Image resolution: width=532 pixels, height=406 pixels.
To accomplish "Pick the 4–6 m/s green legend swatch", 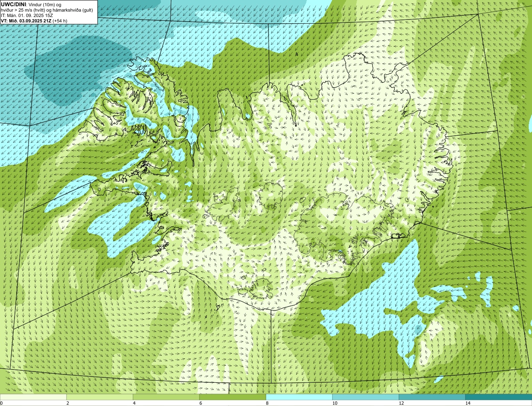I will coord(166,397).
